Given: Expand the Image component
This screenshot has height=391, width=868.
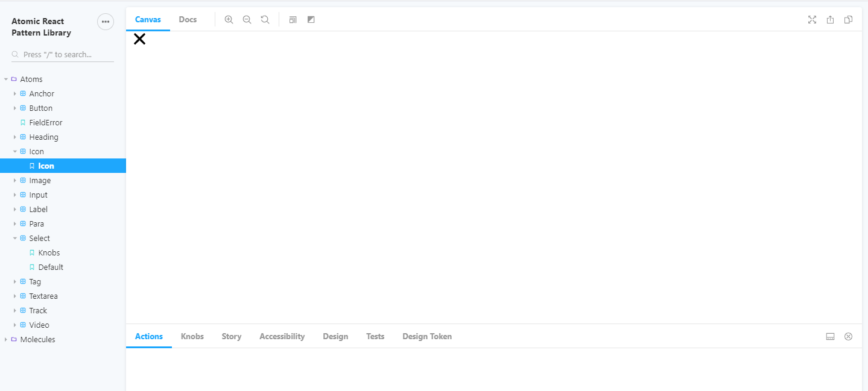Looking at the screenshot, I should (15, 180).
